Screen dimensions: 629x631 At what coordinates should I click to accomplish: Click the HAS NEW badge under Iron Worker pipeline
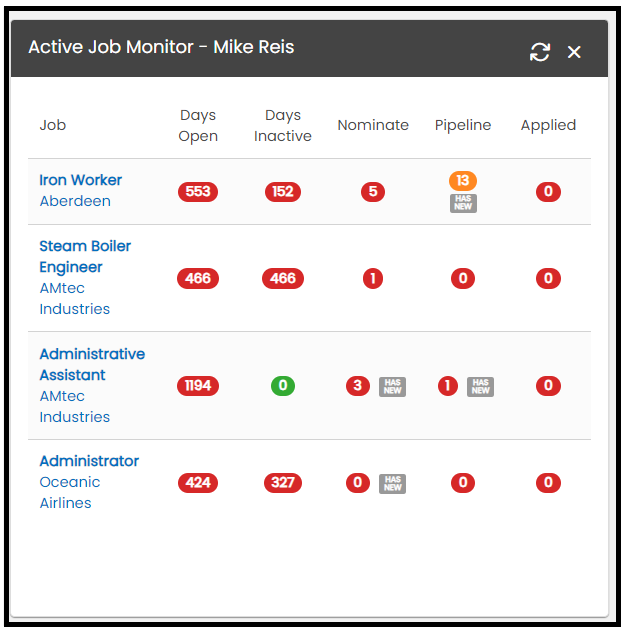[463, 203]
